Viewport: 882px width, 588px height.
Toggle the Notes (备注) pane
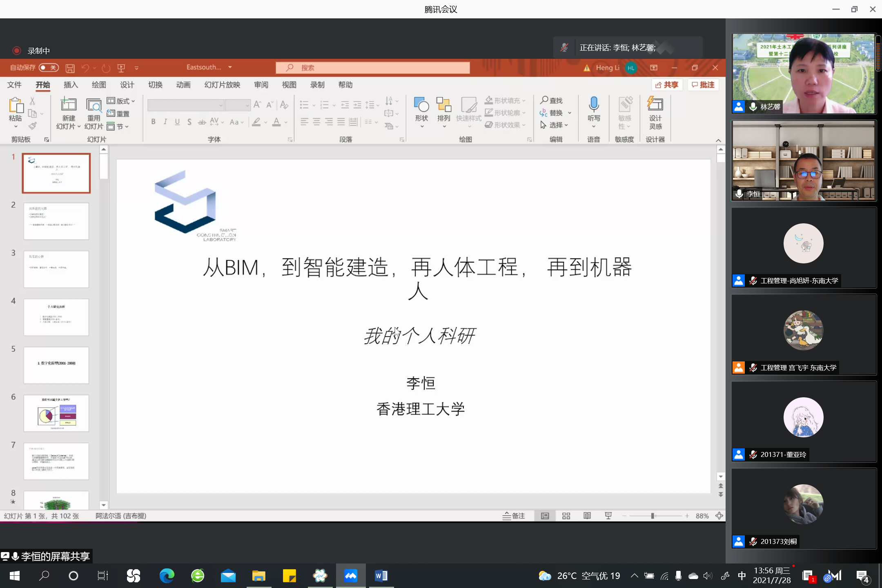pos(514,516)
